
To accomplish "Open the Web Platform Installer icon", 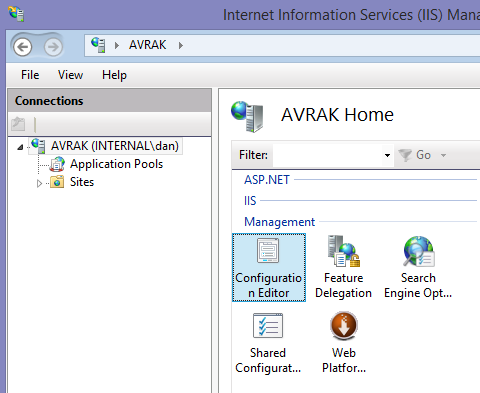I will (344, 343).
